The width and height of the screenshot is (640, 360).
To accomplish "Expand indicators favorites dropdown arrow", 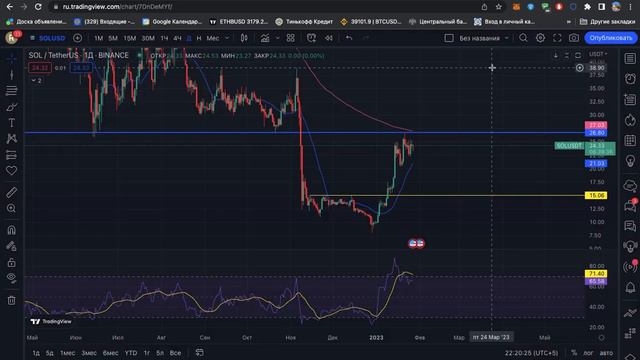I will click(278, 38).
